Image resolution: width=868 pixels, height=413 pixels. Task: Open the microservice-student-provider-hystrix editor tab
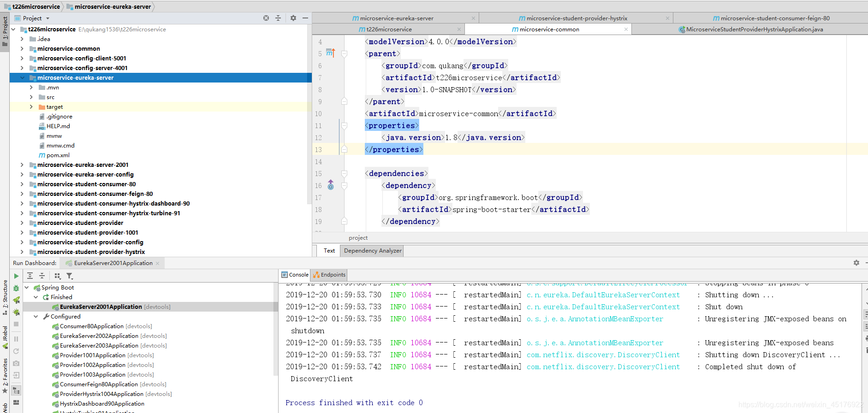(x=576, y=18)
